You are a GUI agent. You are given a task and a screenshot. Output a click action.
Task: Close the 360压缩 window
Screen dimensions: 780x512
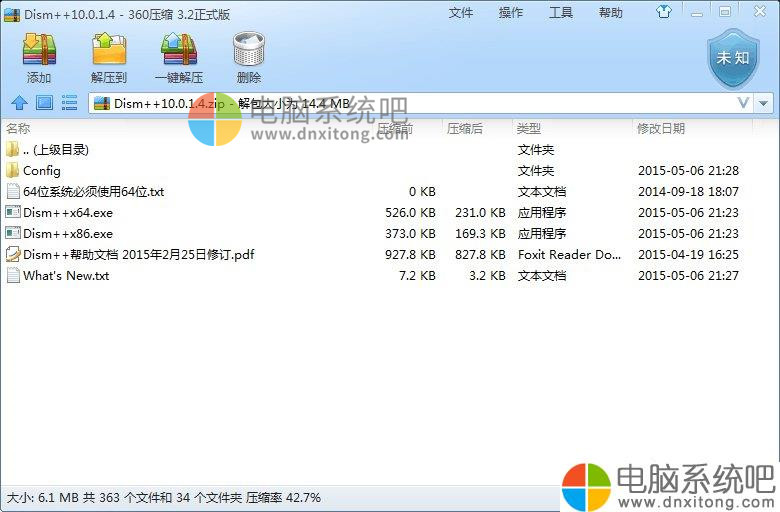pos(760,11)
